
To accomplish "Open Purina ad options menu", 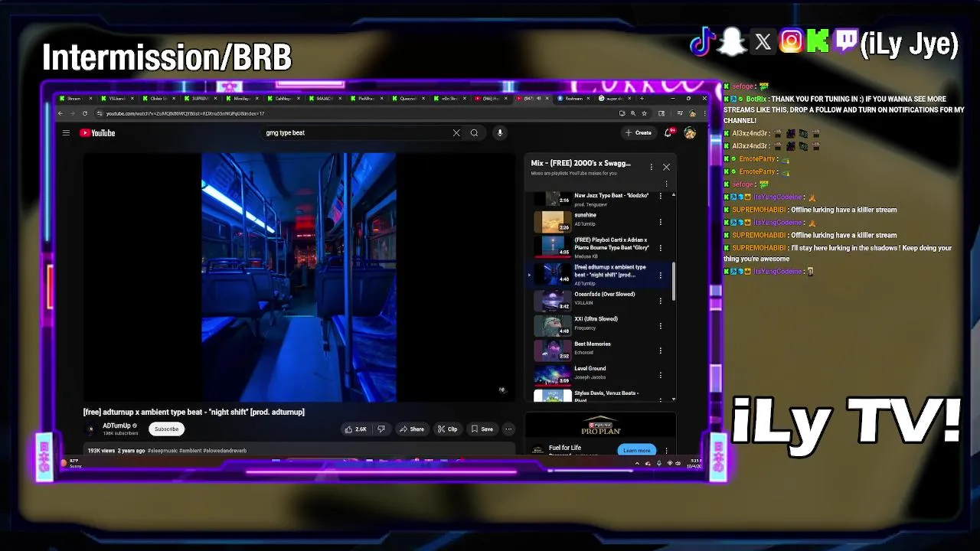I will click(666, 450).
